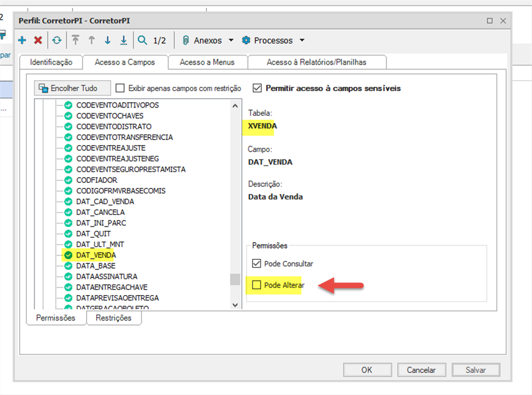Click the Encolher Tudo button
This screenshot has height=395, width=532.
(72, 88)
